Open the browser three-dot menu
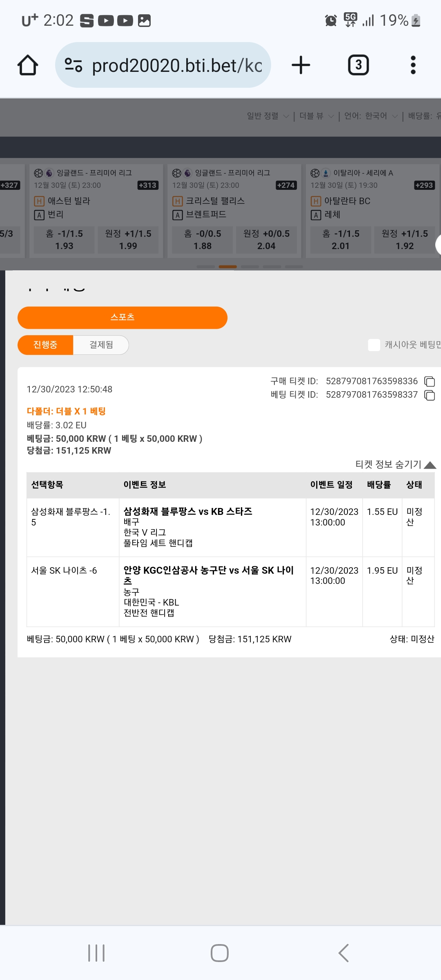This screenshot has height=980, width=441. pos(413,65)
